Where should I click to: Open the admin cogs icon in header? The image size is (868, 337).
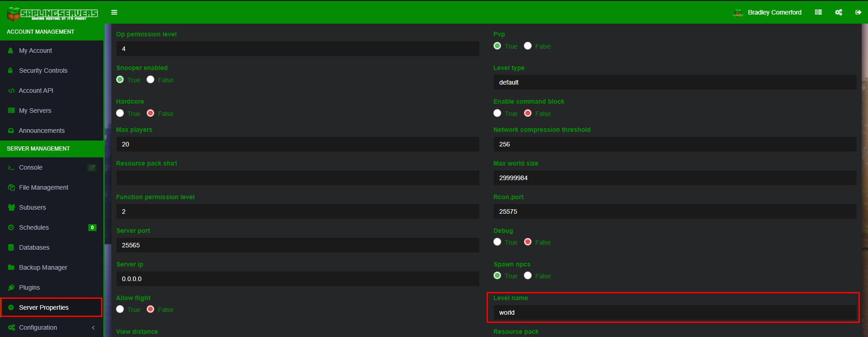pos(838,12)
